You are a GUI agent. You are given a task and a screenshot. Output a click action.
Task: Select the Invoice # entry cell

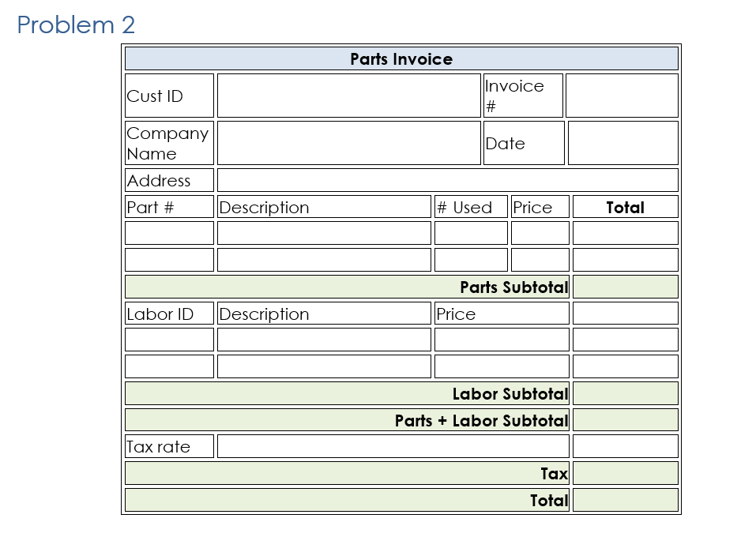pos(622,95)
